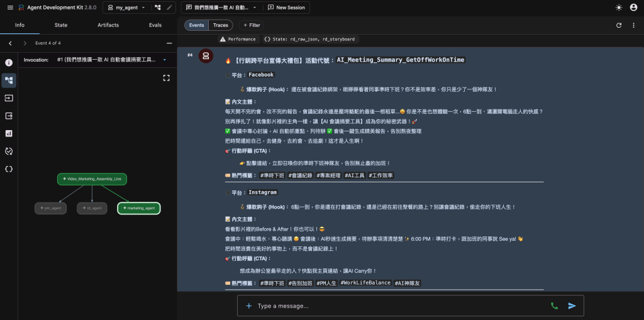Screen dimensions: 644x320
Task: Send the message with arrow icon
Action: [x=572, y=306]
